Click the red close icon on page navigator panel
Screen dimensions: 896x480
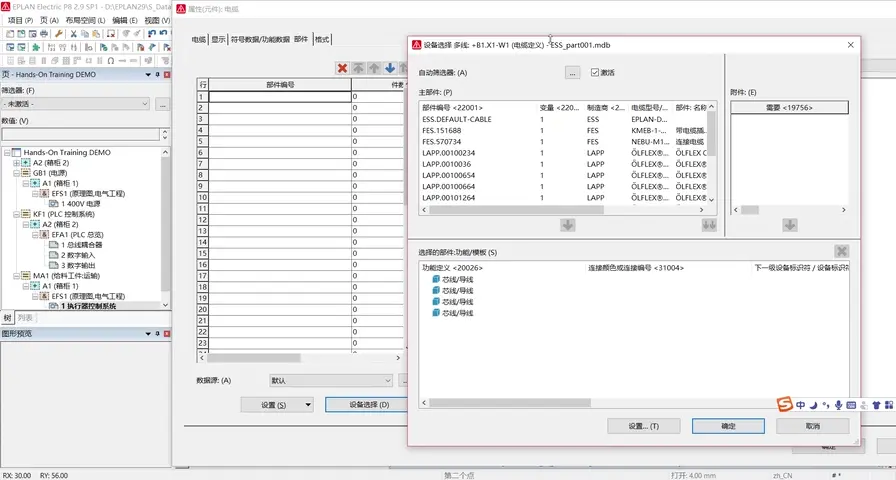(x=167, y=75)
